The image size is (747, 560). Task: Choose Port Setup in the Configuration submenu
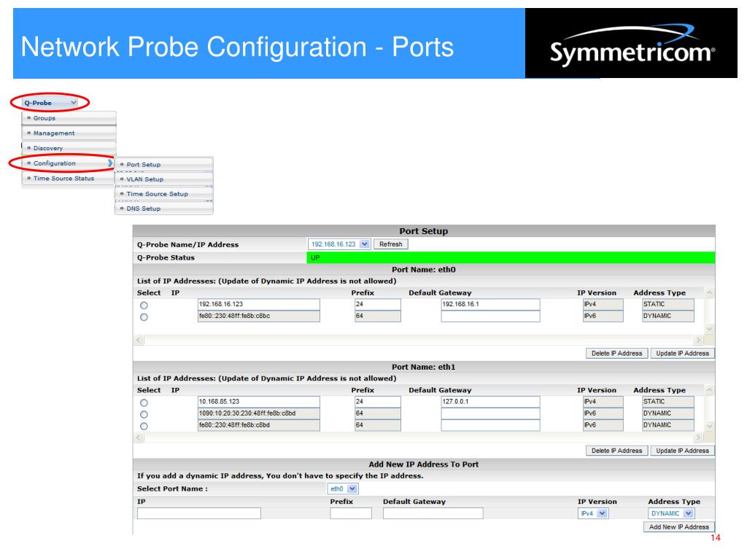164,164
